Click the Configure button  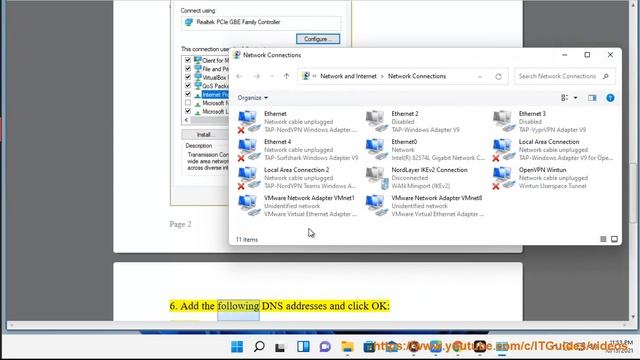tap(318, 39)
